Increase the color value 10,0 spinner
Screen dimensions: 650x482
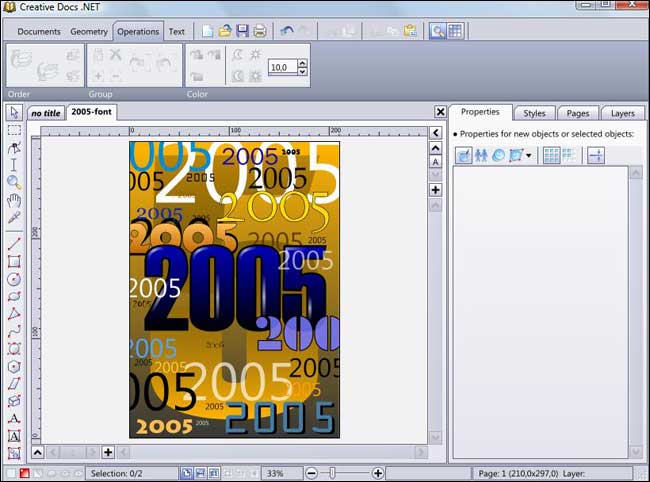click(x=303, y=63)
